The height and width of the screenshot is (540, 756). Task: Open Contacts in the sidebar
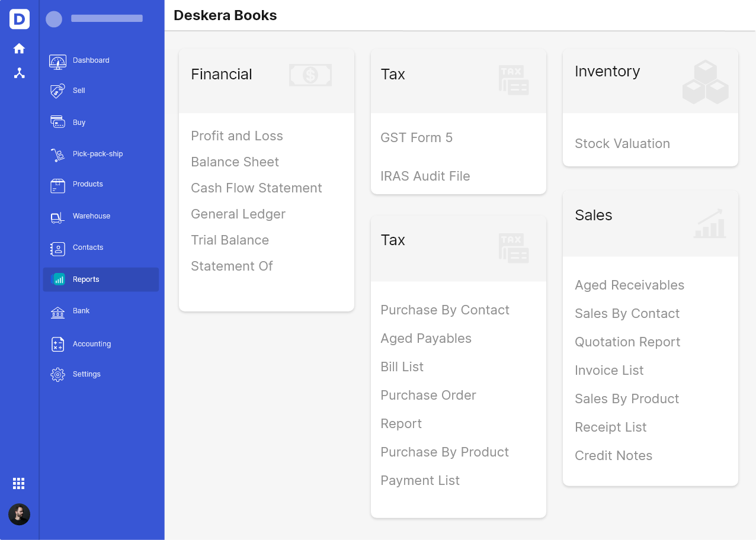(101, 247)
